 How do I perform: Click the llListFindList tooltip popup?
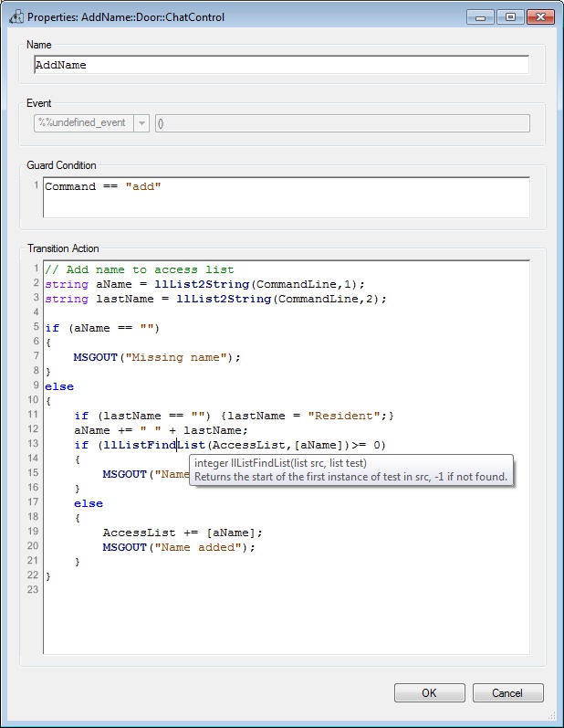click(351, 470)
